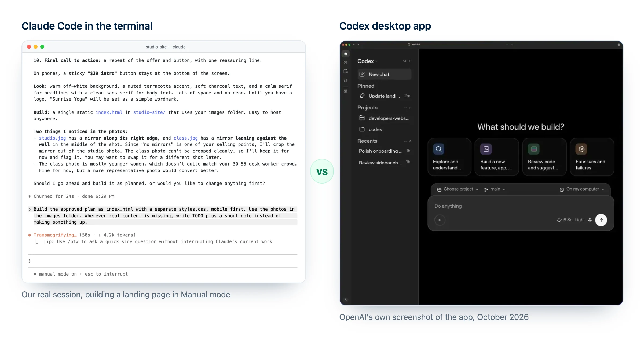Open the Review sidebar ch... recent chat

click(384, 163)
